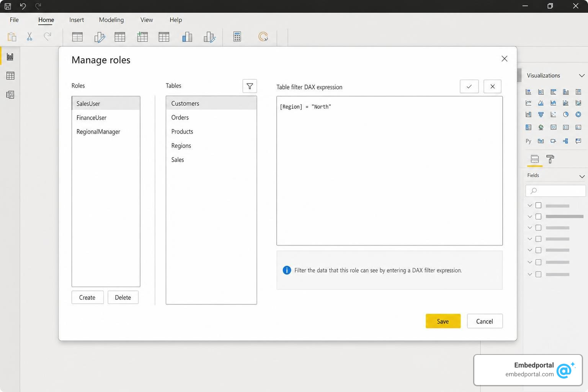Screen dimensions: 588x392
Task: Switch to Model view in left sidebar
Action: click(10, 95)
